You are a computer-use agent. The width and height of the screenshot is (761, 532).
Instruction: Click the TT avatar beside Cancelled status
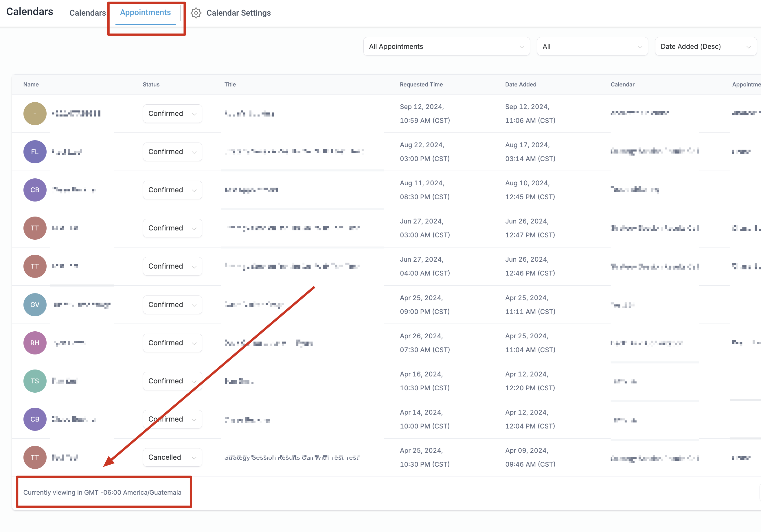tap(35, 457)
